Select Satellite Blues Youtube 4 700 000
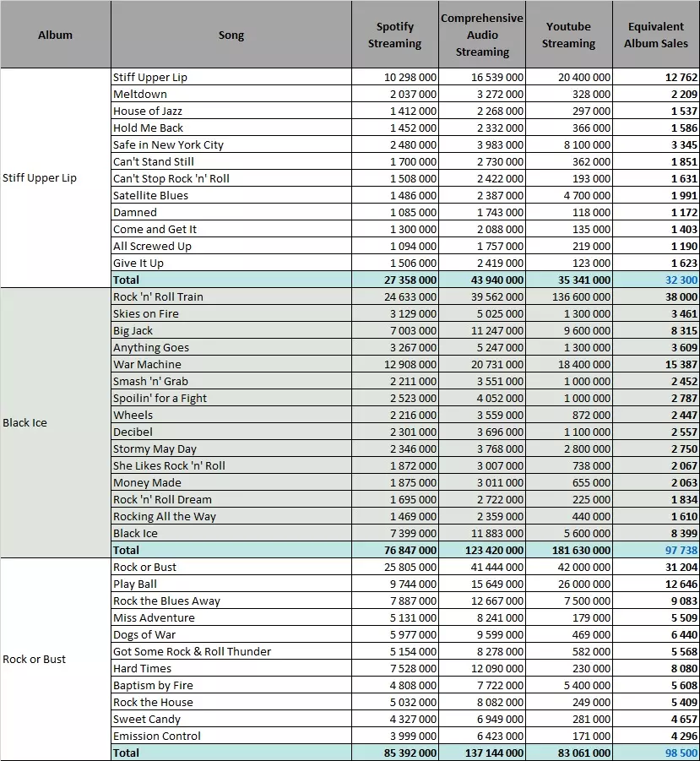Screen dimensions: 700x761 (x=568, y=196)
